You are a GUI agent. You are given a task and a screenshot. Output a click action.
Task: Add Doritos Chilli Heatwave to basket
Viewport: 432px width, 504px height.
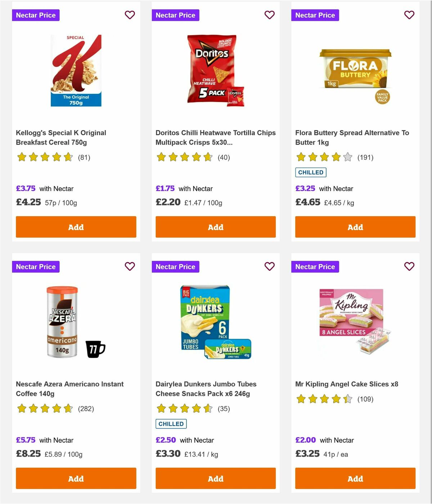215,227
